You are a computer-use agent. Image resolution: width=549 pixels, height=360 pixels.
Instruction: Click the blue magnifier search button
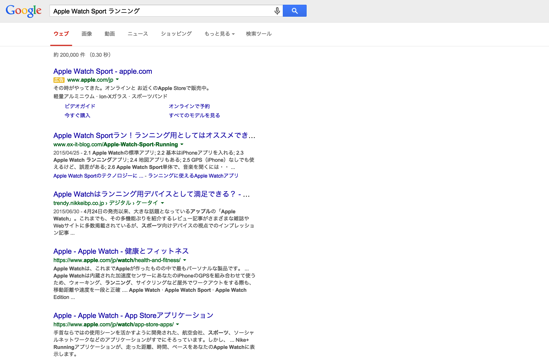click(x=294, y=11)
